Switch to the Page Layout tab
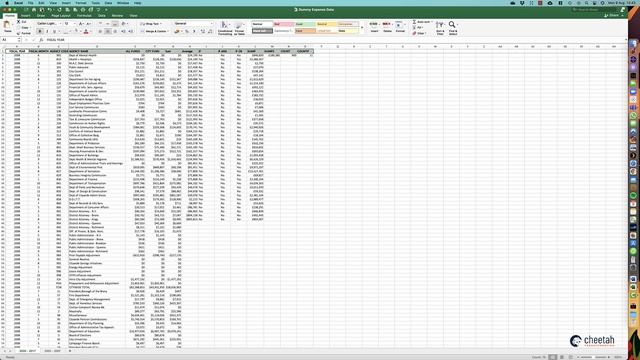 click(61, 16)
